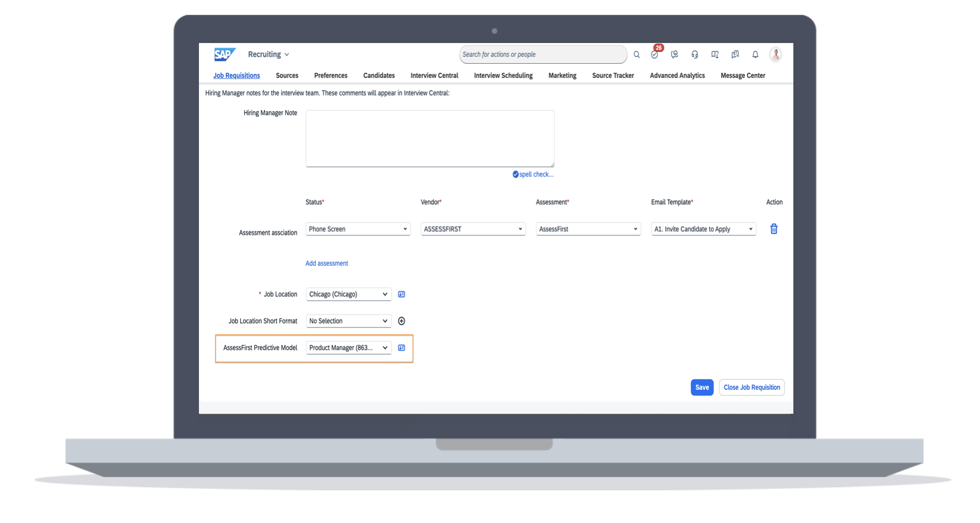Open the ASSESSFIRST vendor dropdown
Viewport: 980px width, 523px height.
click(x=473, y=229)
